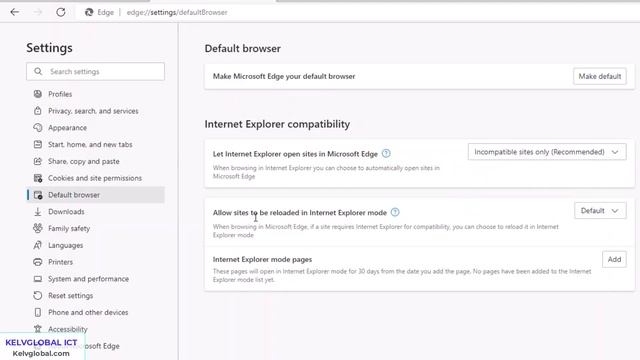Viewport: 640px width, 360px height.
Task: Open Share, copy and paste settings
Action: [x=84, y=161]
